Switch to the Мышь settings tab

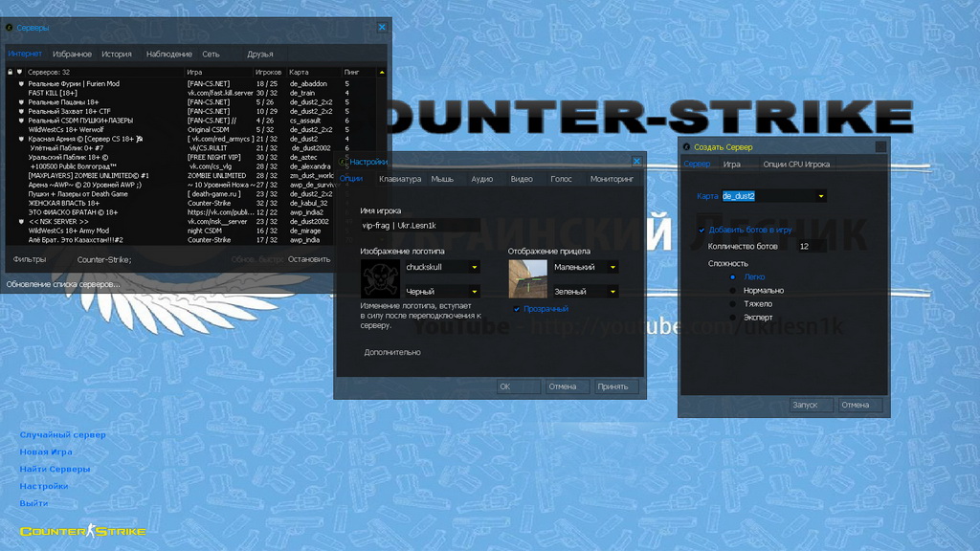click(442, 179)
